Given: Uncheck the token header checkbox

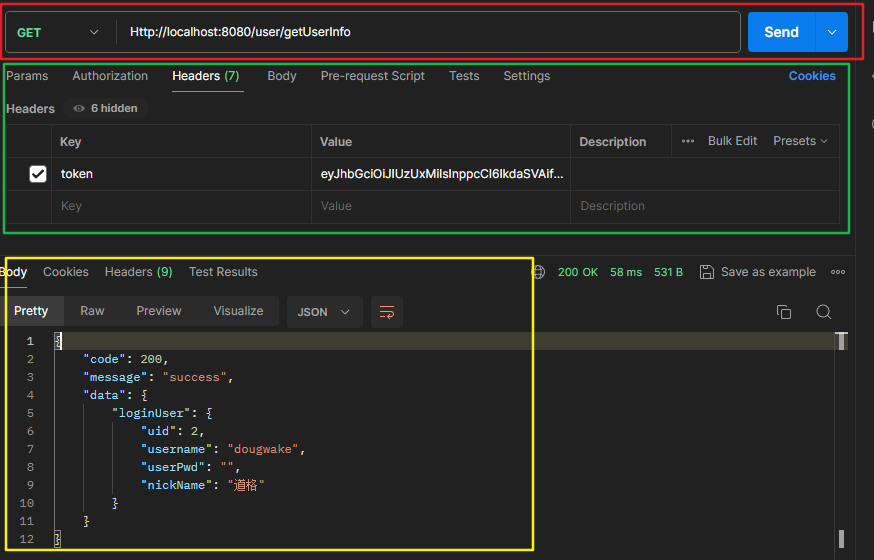Looking at the screenshot, I should tap(38, 174).
